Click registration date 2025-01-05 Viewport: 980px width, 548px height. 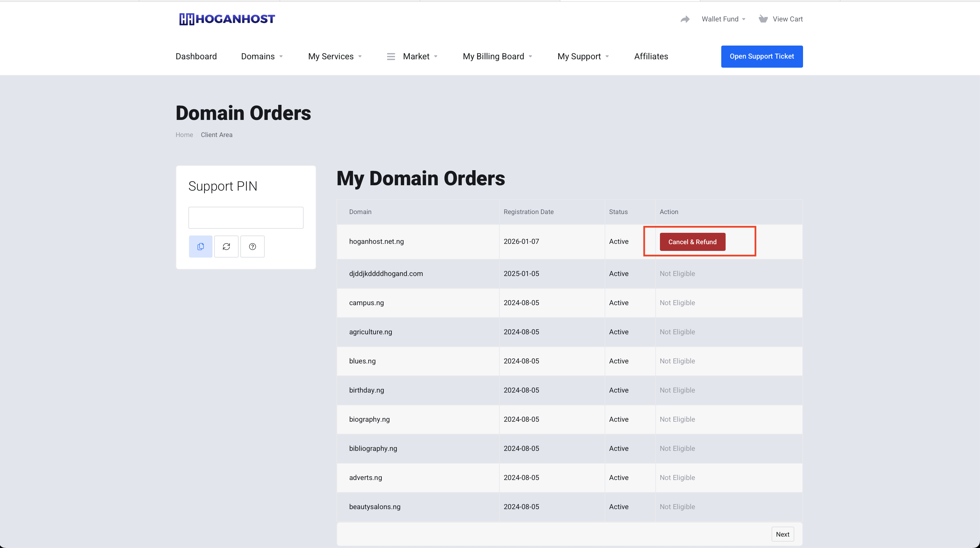pos(521,273)
